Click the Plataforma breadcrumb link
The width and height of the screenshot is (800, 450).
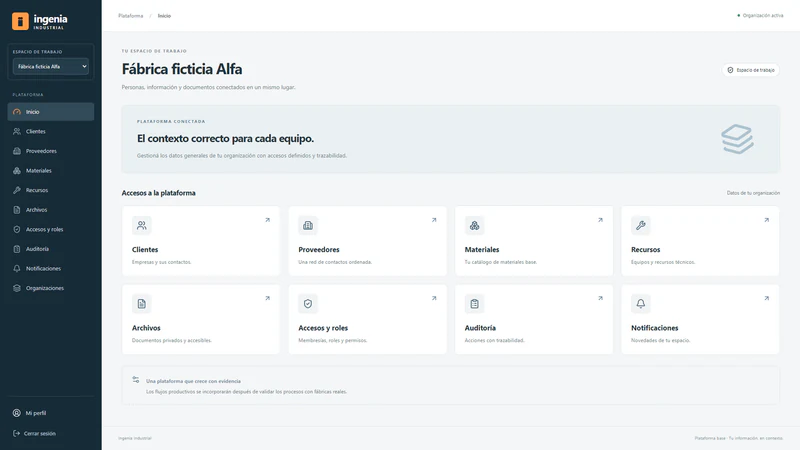pyautogui.click(x=131, y=16)
